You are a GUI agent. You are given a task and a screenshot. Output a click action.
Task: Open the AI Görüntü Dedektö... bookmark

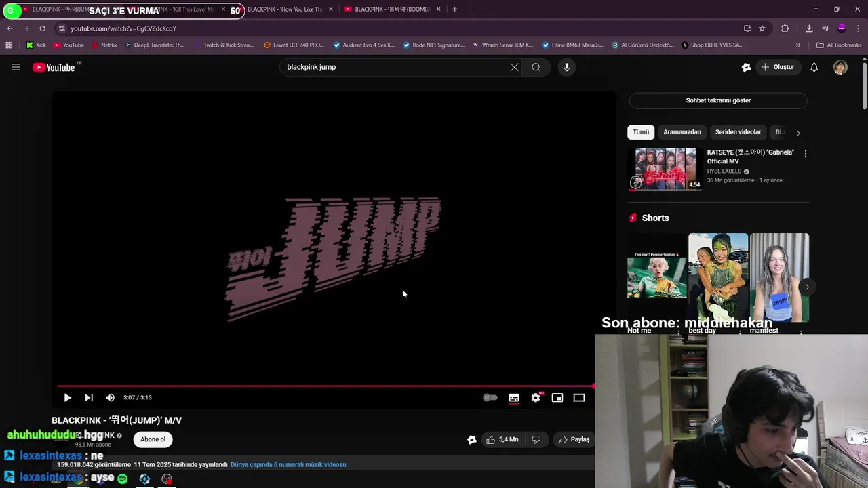(x=643, y=45)
